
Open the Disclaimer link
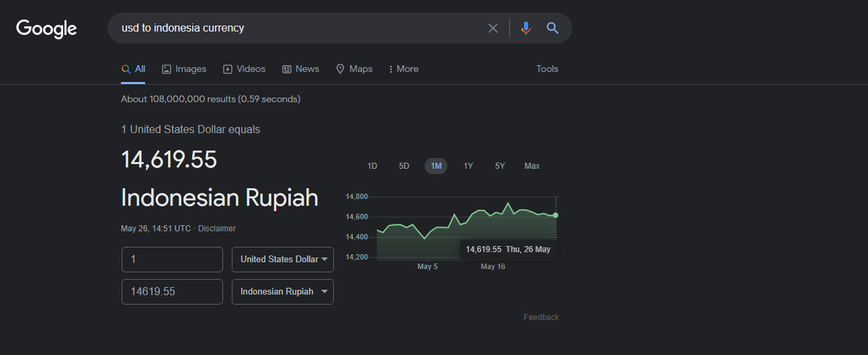pyautogui.click(x=217, y=229)
